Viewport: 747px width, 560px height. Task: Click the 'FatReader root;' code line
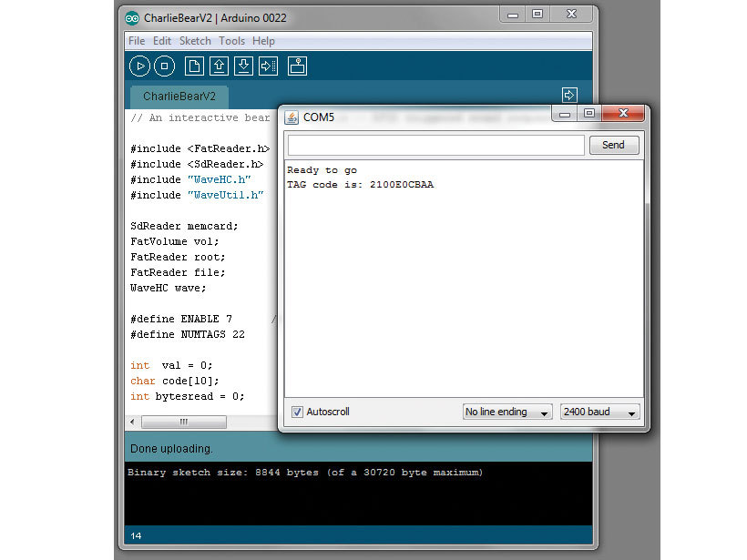(x=178, y=257)
